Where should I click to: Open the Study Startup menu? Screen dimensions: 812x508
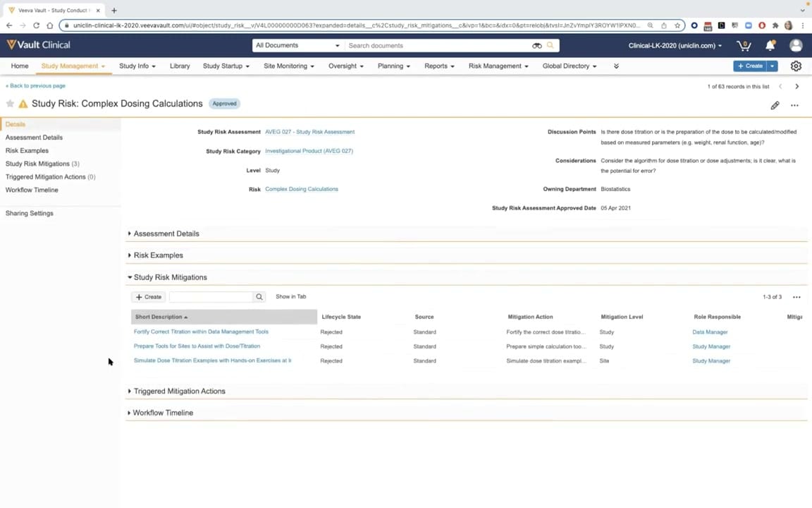click(x=226, y=66)
